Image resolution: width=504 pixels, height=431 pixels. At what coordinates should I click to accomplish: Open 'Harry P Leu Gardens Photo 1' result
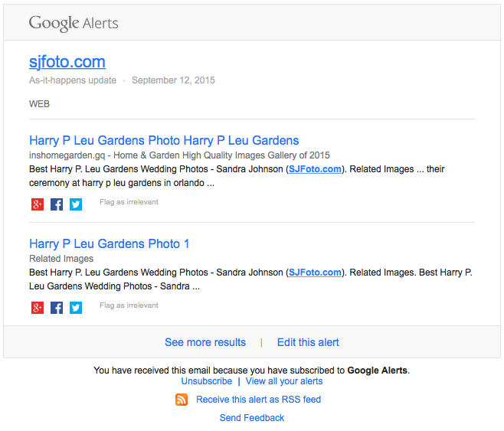point(109,244)
